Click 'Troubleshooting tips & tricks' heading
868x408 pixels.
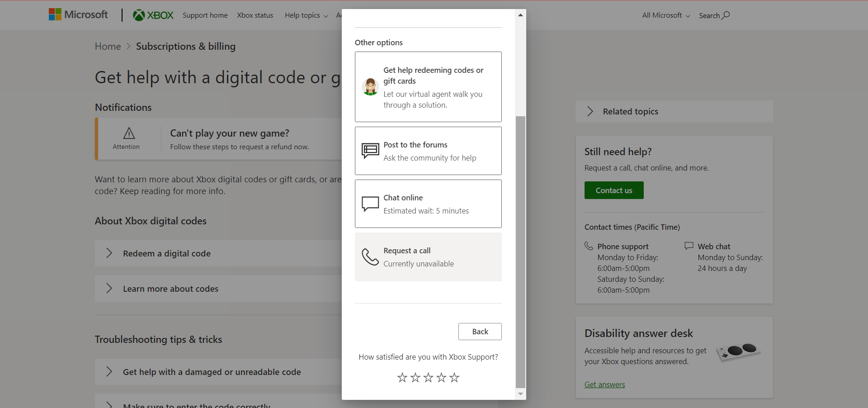[158, 339]
